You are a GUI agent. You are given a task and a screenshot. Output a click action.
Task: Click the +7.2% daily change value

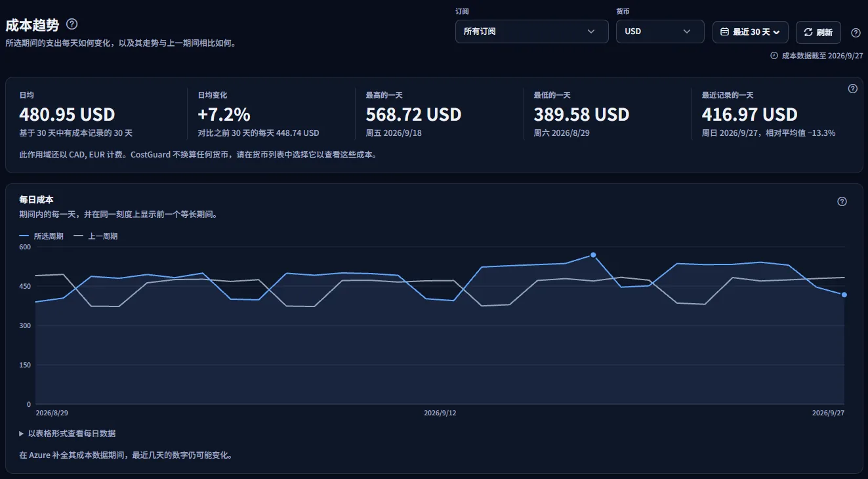click(224, 115)
